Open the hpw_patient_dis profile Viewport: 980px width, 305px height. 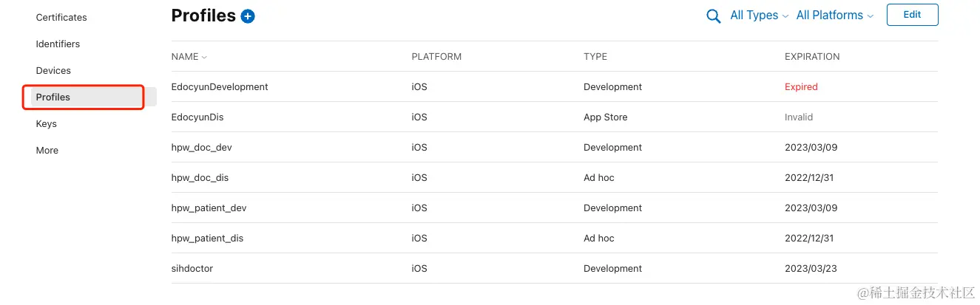coord(207,238)
